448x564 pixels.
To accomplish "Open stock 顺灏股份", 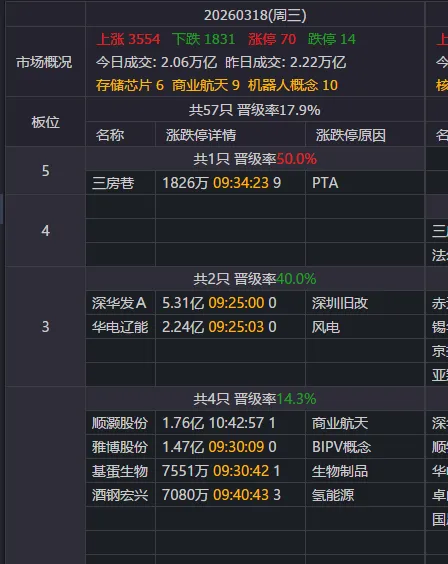I will pyautogui.click(x=120, y=423).
